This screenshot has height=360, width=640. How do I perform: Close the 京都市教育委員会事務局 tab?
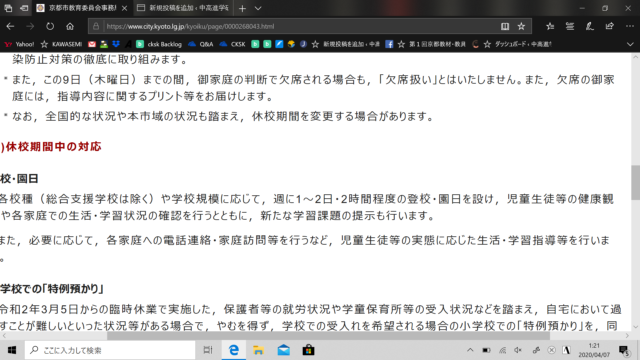(x=124, y=8)
